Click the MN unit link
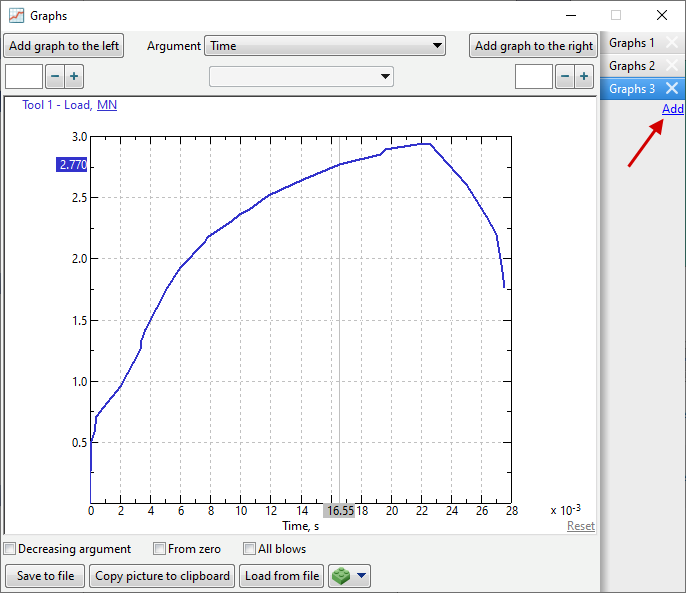The width and height of the screenshot is (686, 593). click(x=107, y=104)
